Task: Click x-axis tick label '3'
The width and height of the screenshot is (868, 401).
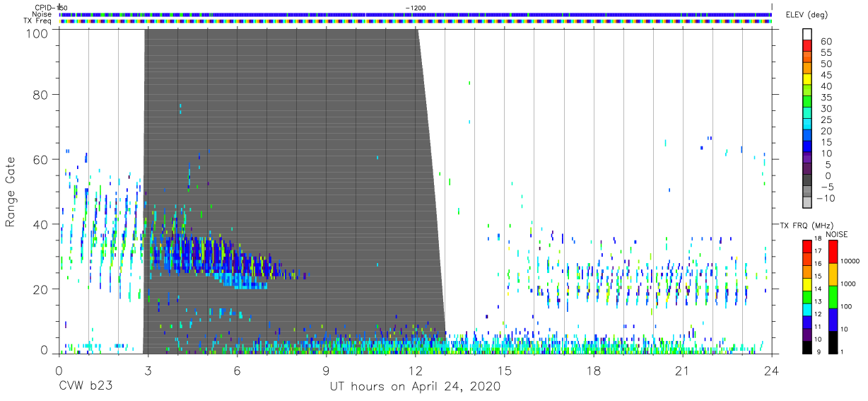Action: 148,371
